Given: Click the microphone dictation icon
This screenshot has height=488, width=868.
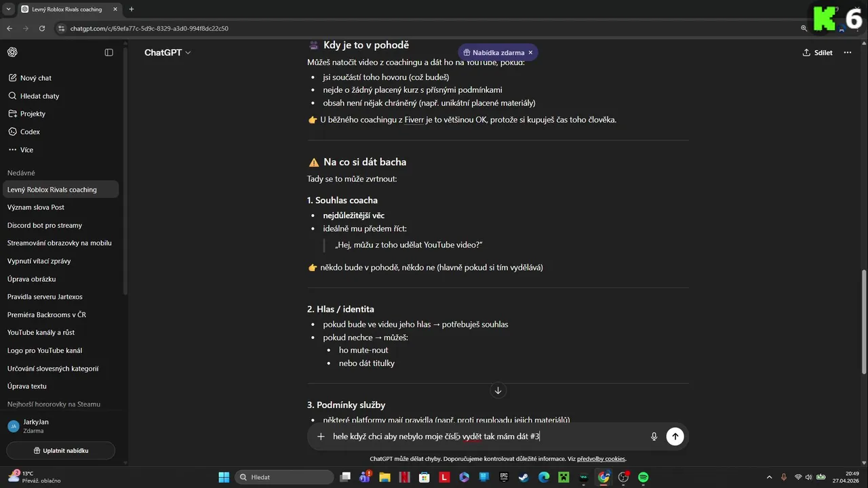Looking at the screenshot, I should 654,436.
